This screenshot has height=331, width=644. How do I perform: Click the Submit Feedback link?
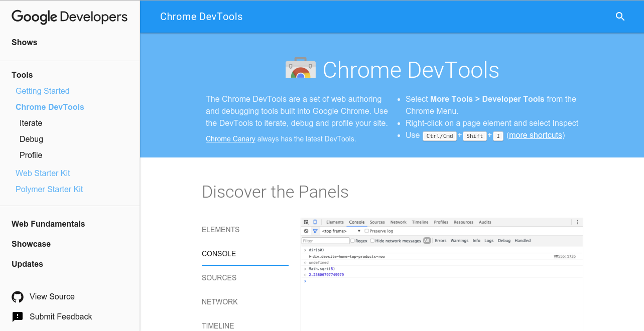pyautogui.click(x=61, y=317)
